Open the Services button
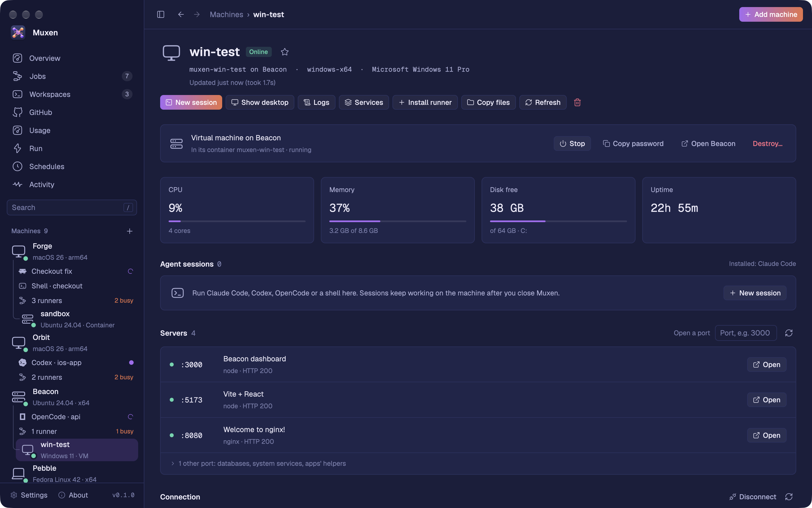 (363, 102)
